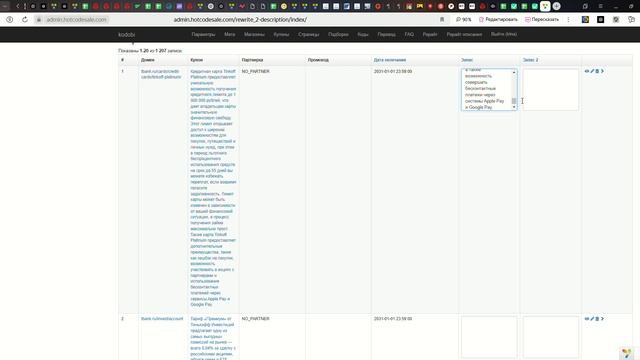
Task: Click the Редактировать button in browser toolbar
Action: click(498, 20)
